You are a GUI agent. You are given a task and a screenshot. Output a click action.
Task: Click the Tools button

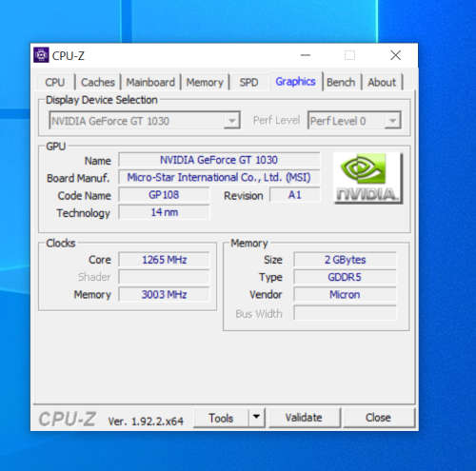[221, 418]
